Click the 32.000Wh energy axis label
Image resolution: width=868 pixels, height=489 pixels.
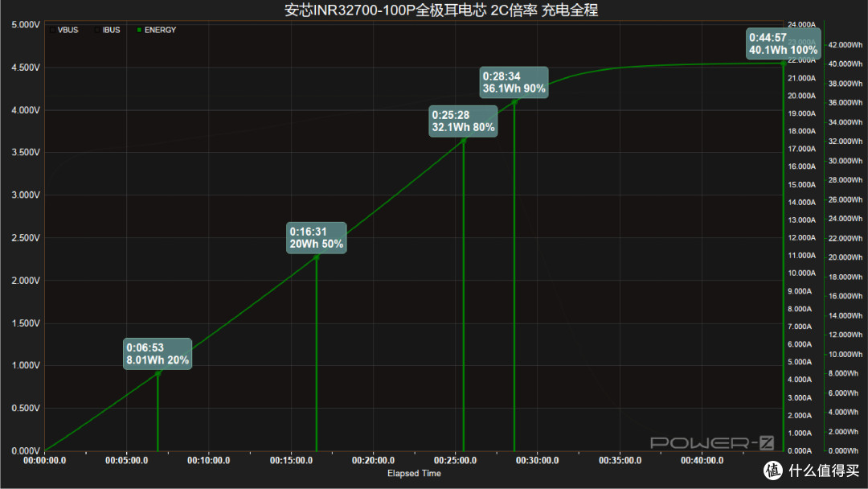(845, 142)
